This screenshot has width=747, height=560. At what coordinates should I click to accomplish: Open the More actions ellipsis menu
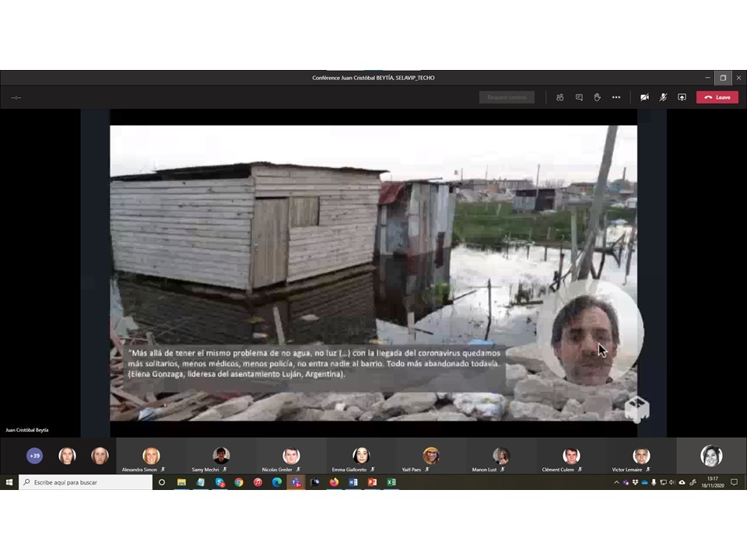(x=616, y=97)
